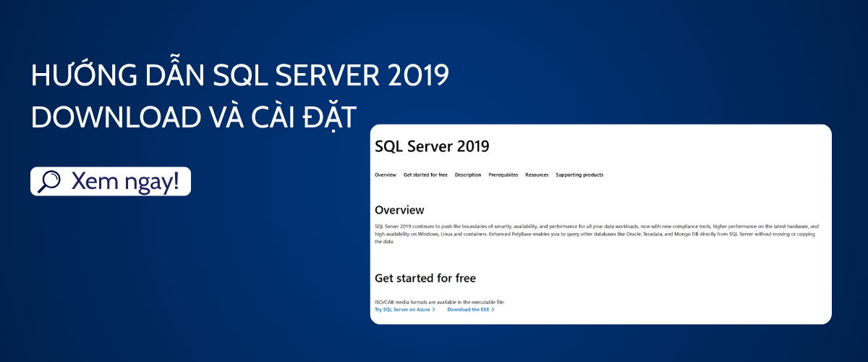The image size is (868, 362).
Task: Select the Prerequisites tab
Action: 503,174
